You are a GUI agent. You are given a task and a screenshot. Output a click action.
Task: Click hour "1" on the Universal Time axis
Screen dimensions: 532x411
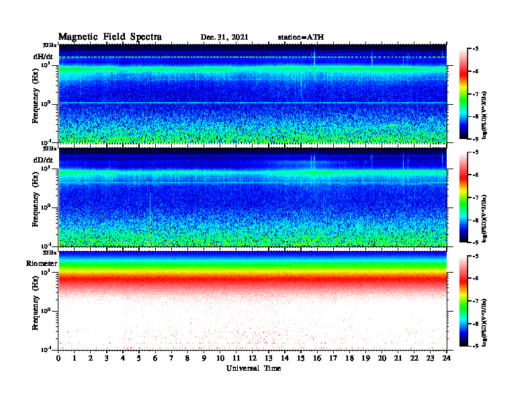(x=75, y=359)
